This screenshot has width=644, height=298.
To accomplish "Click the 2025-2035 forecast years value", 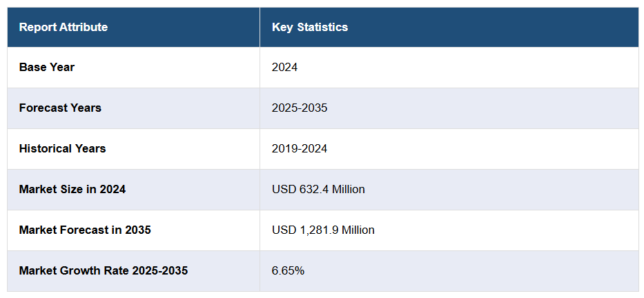I will click(300, 108).
